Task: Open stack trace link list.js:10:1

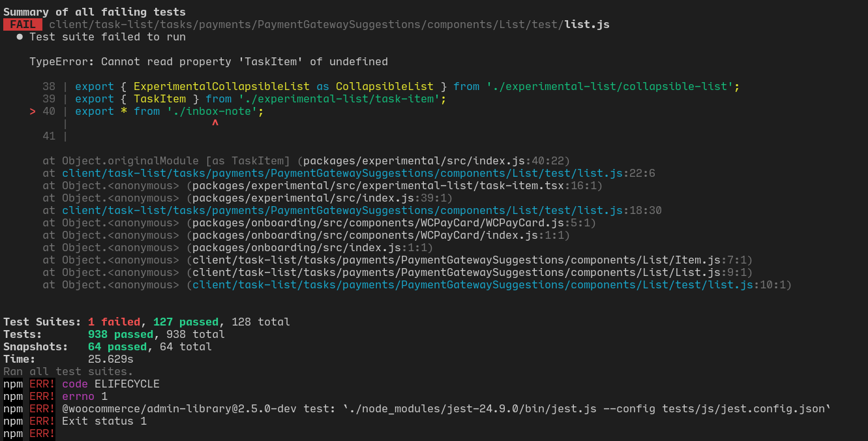Action: click(x=417, y=284)
